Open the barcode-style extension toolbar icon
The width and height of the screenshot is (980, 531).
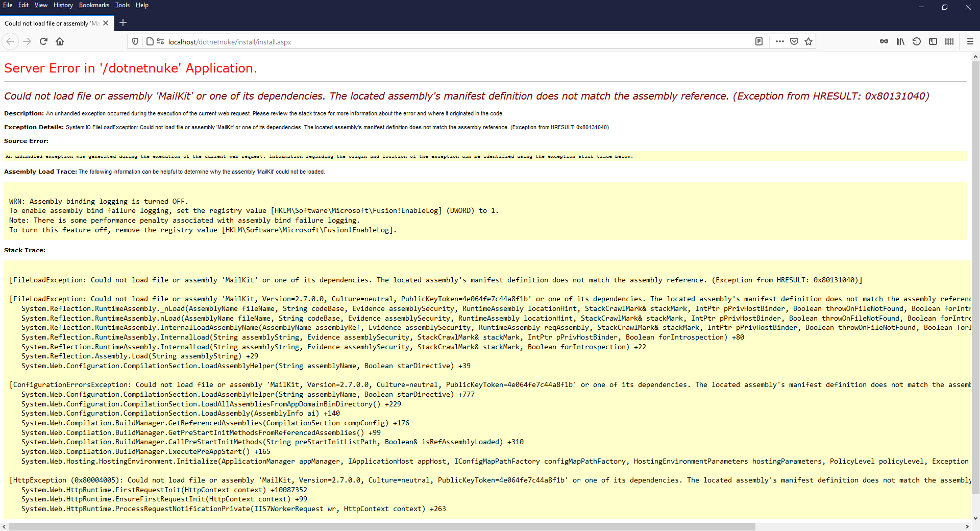949,41
